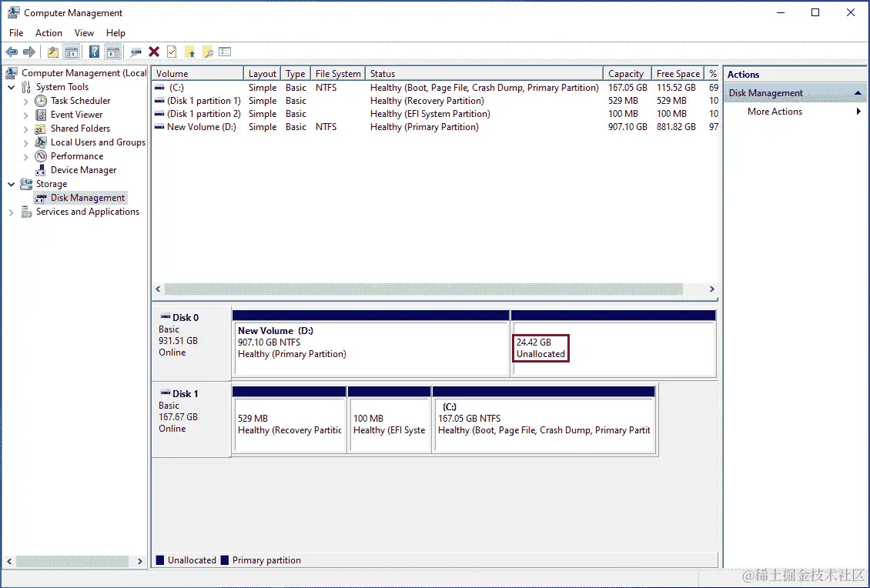870x588 pixels.
Task: Collapse the System Tools tree node
Action: coord(11,87)
